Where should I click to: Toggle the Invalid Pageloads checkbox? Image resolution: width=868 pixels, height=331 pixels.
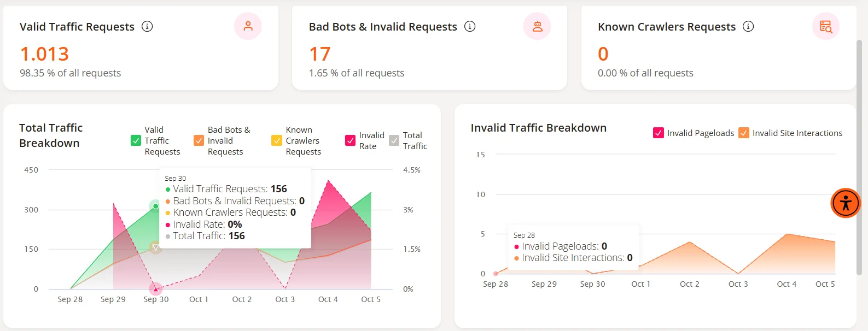[659, 133]
